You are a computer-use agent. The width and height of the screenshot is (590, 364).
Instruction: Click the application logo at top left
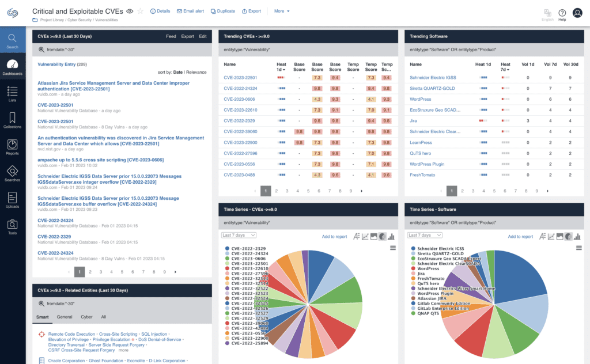[x=13, y=13]
